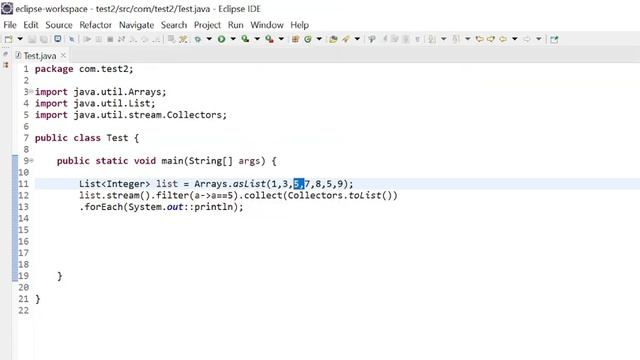Click the Last Edit Location icon
This screenshot has width=640, height=360.
[x=480, y=39]
